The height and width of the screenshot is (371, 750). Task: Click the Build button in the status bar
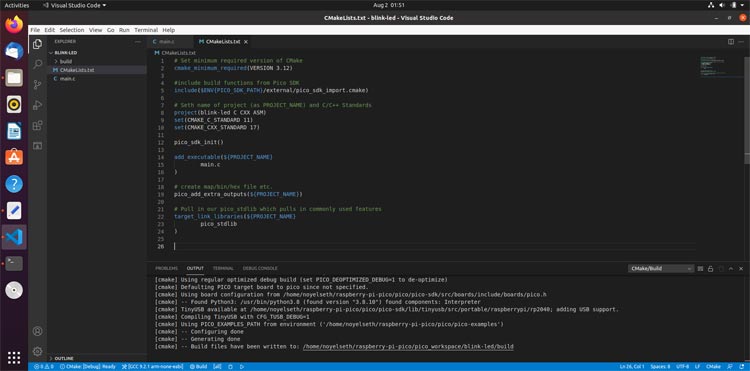[198, 367]
